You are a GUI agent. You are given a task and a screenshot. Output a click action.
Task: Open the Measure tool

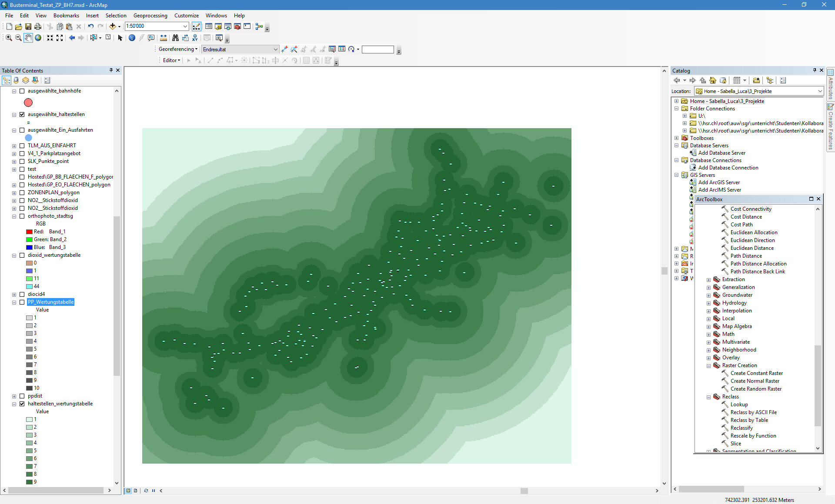[x=164, y=38]
